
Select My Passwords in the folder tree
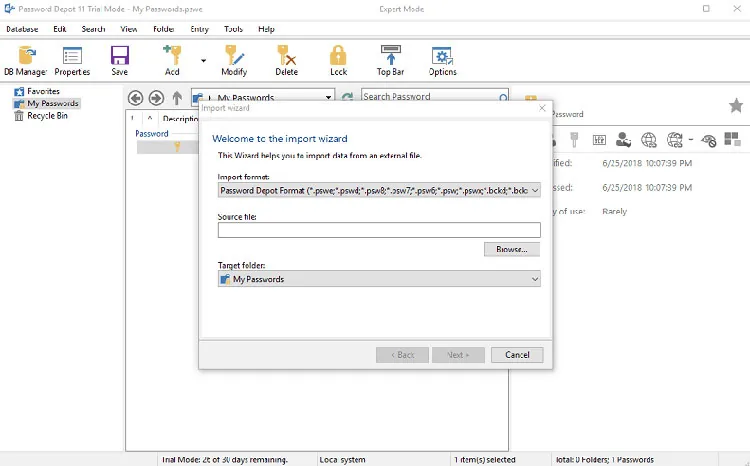(46, 103)
